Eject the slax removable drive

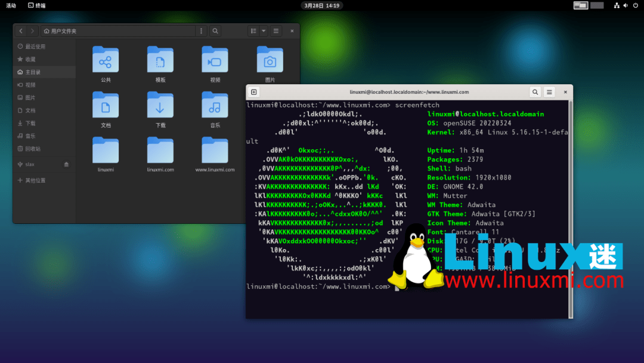67,164
